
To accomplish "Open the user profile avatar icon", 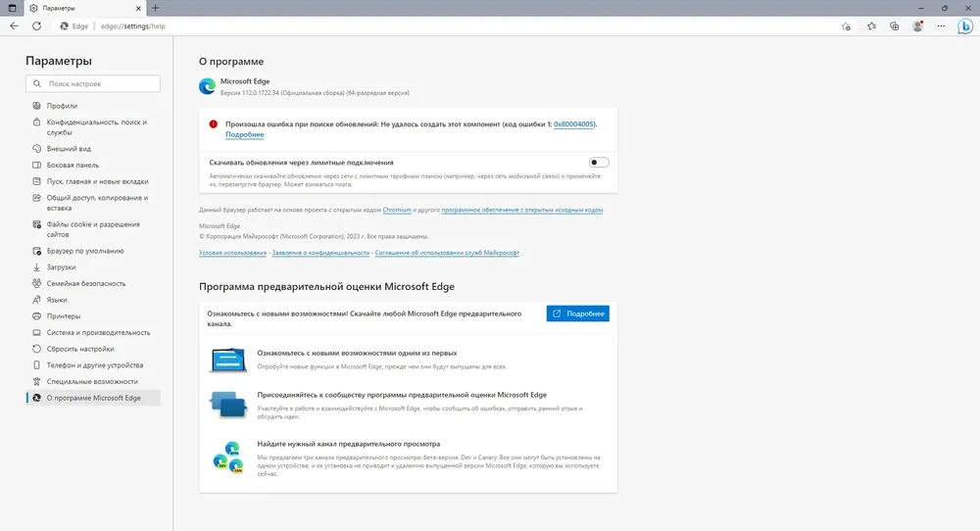I will 917,26.
